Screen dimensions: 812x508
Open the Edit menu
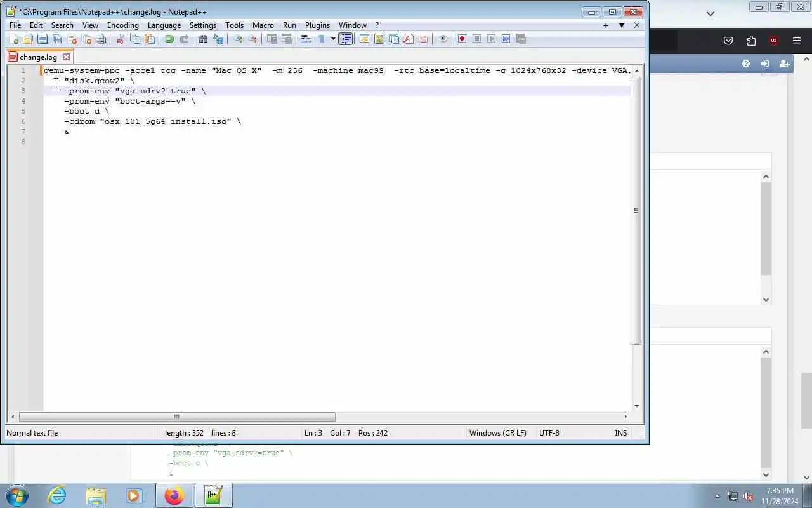coord(36,25)
